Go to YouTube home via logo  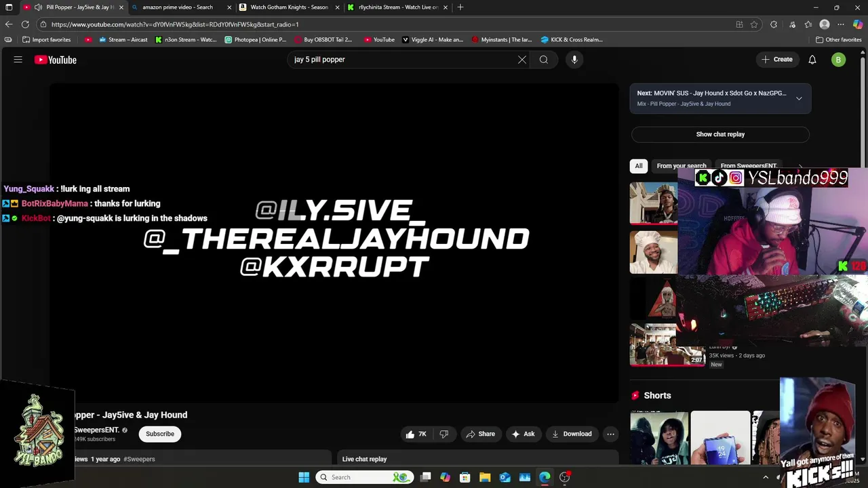(x=56, y=60)
